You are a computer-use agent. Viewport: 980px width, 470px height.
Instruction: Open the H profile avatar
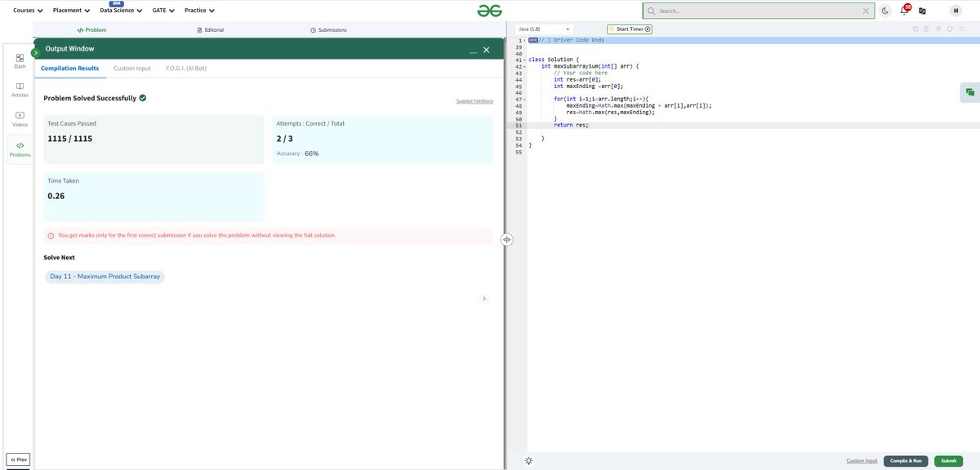[955, 11]
